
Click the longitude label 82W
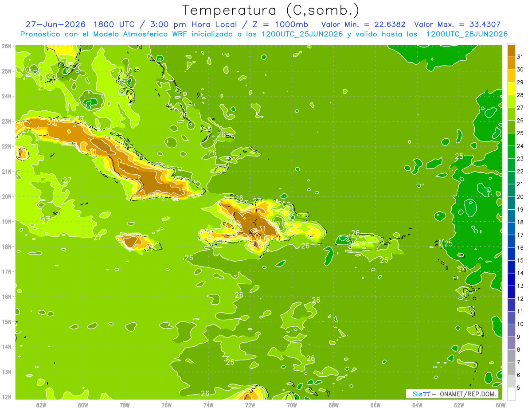pyautogui.click(x=41, y=405)
